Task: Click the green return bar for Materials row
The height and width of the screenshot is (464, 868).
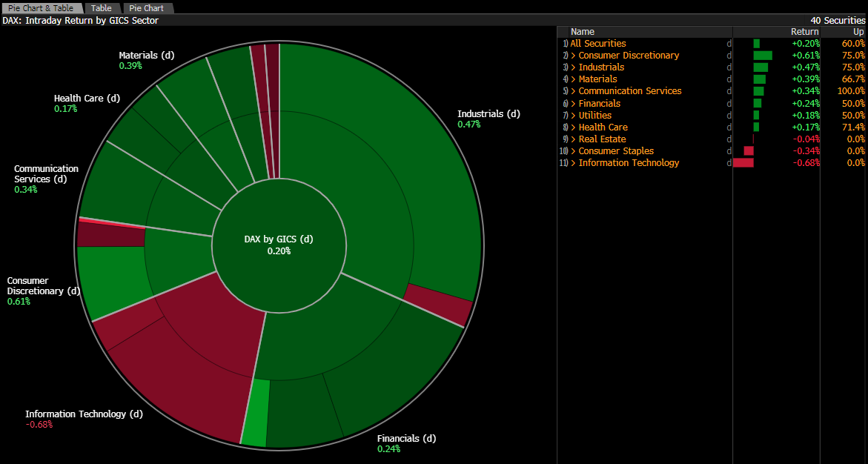Action: tap(760, 79)
